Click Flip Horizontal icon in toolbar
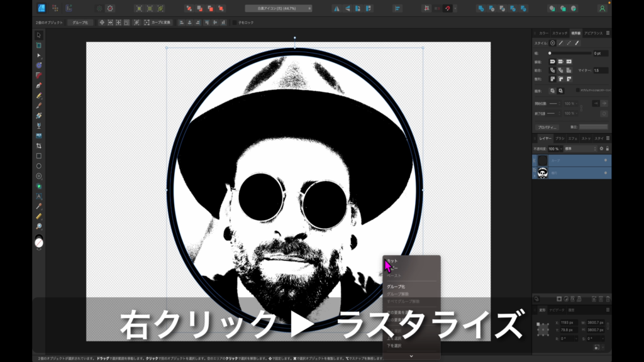The width and height of the screenshot is (644, 362). 336,8
